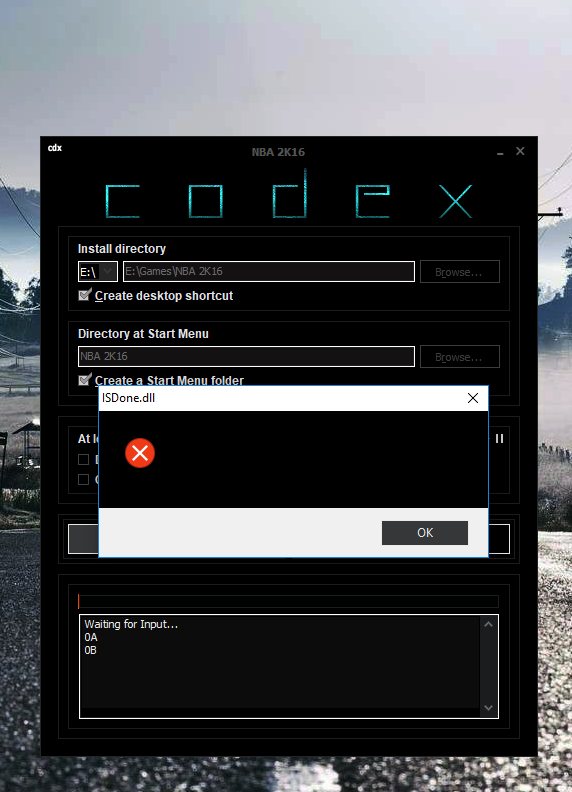
Task: Click the cdx logo in title bar
Action: tap(55, 148)
